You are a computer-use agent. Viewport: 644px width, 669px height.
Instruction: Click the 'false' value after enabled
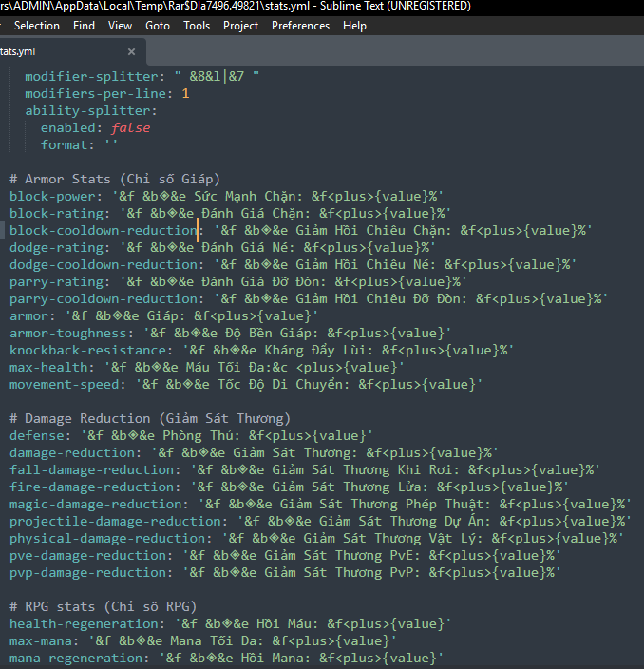click(130, 128)
